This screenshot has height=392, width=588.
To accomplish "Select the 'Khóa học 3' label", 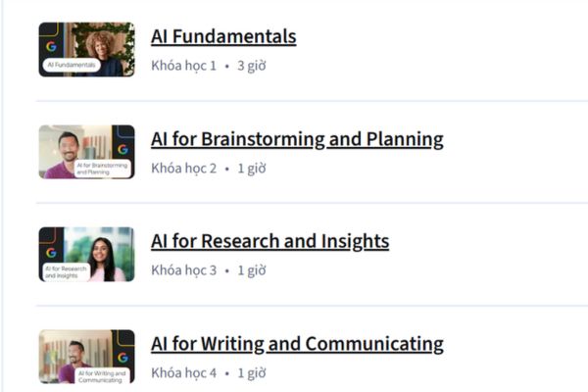I will 183,269.
